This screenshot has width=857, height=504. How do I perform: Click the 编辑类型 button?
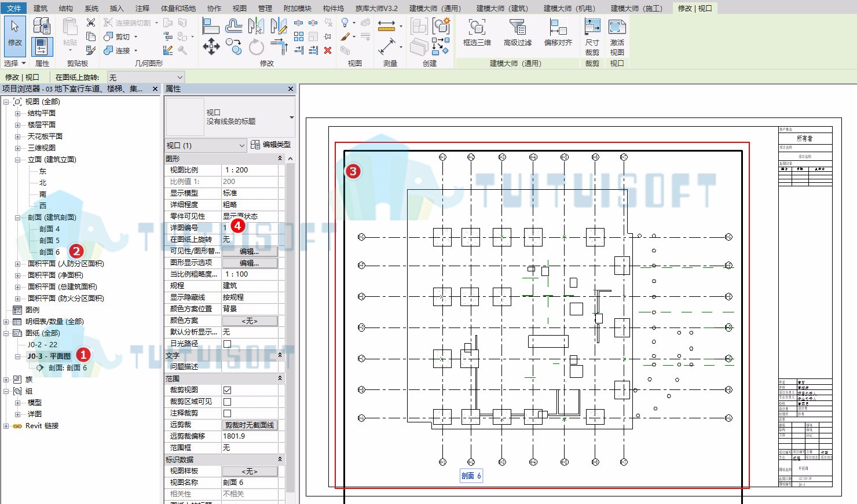click(x=270, y=145)
